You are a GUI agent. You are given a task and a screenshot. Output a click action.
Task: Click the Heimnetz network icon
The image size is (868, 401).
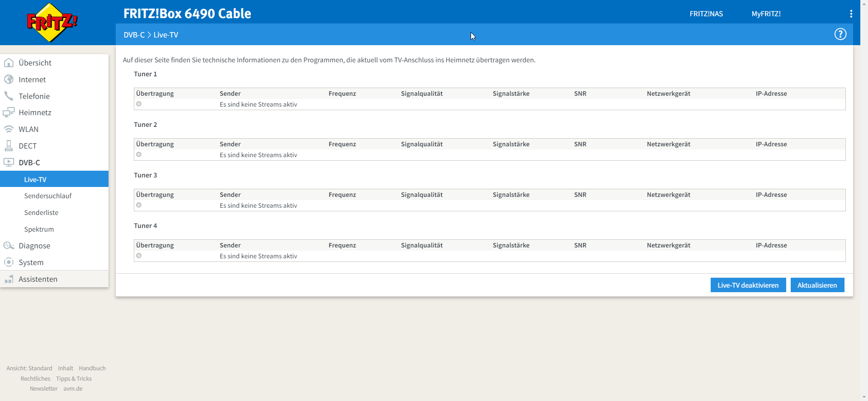point(9,112)
